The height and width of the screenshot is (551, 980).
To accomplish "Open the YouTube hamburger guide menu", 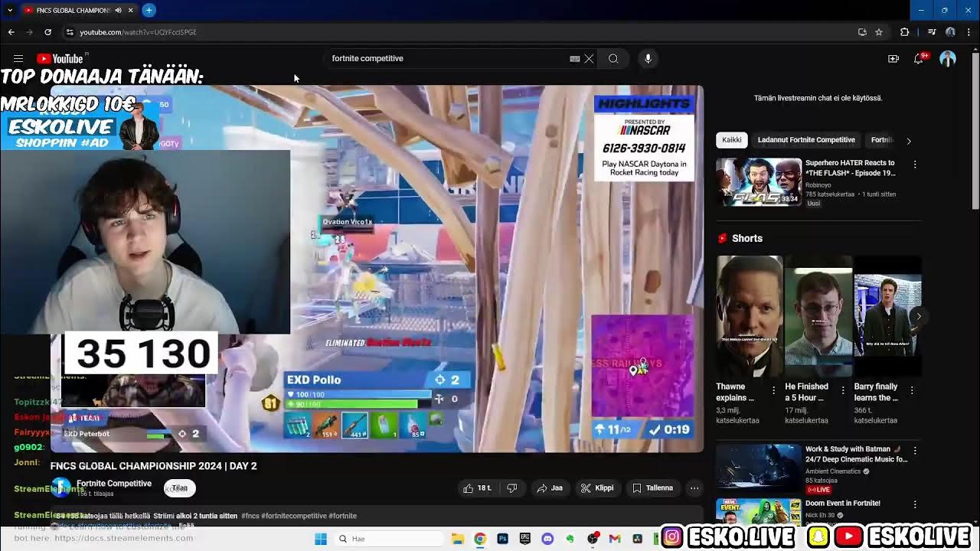I will click(18, 58).
